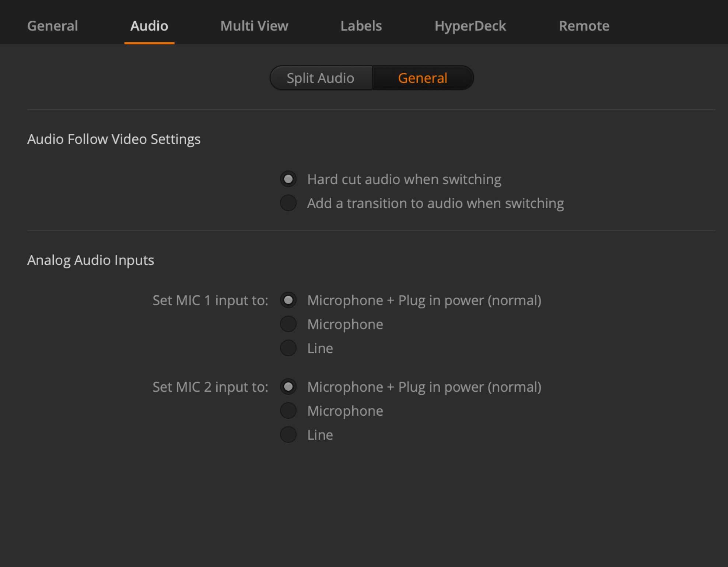728x567 pixels.
Task: Enable add a transition to audio when switching
Action: tap(288, 203)
